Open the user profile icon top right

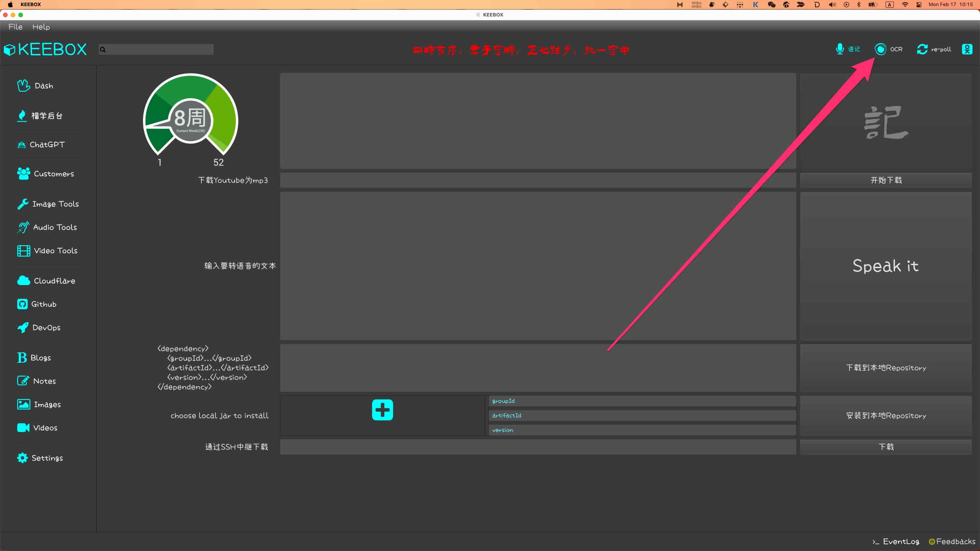967,49
